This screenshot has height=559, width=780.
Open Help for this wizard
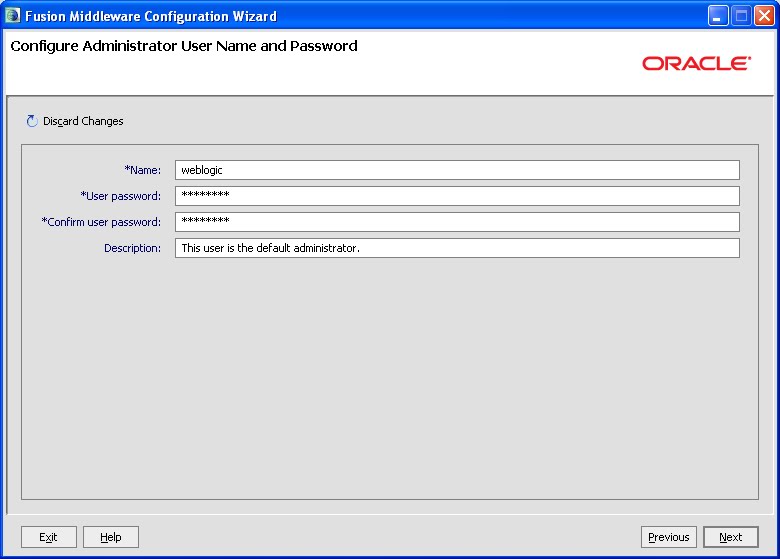click(110, 537)
